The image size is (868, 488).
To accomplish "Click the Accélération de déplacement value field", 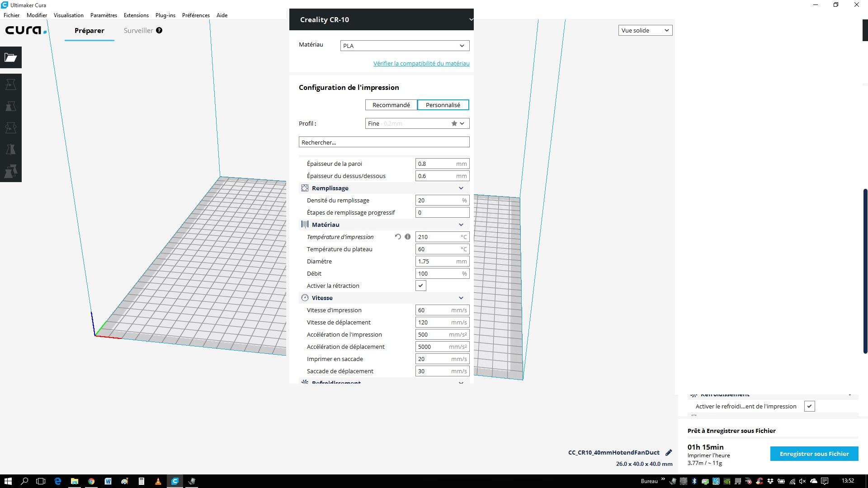I will [443, 347].
